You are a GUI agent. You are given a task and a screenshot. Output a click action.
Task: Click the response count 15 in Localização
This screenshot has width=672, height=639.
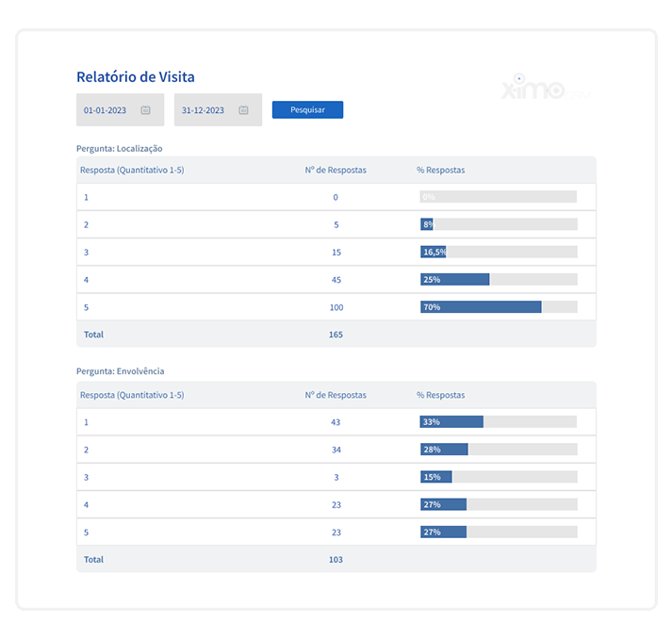pyautogui.click(x=336, y=253)
